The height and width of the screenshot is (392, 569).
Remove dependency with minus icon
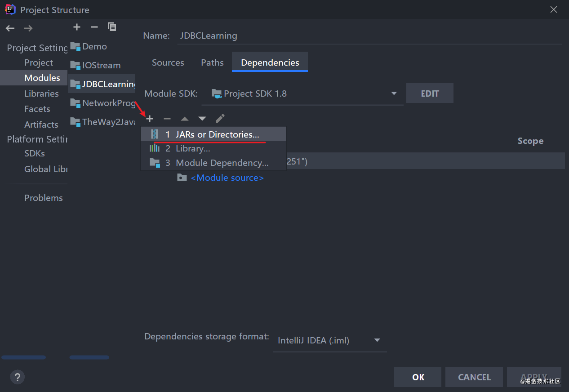tap(167, 119)
